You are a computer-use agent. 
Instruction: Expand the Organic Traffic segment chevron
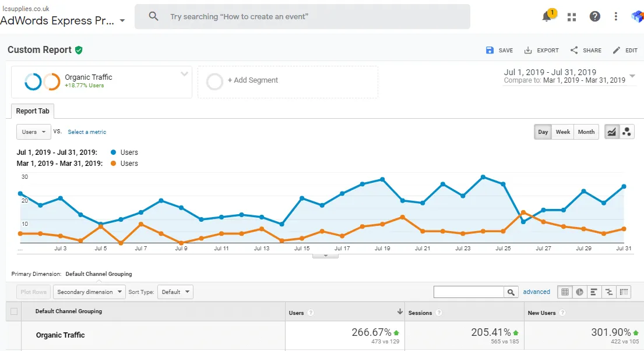184,74
